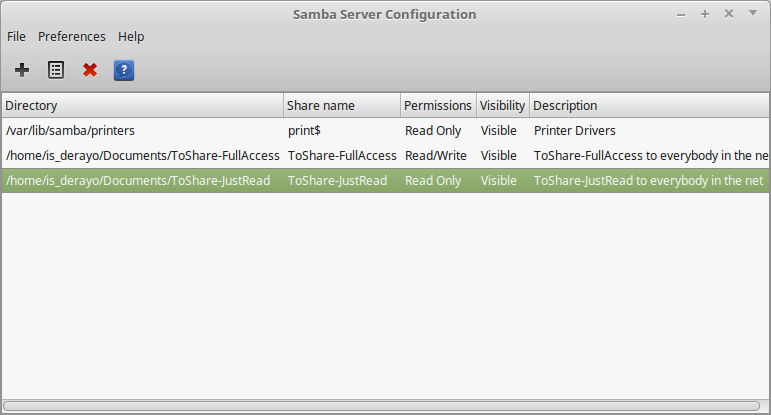Select the ToShare-FullAccess share row
Viewport: 771px width, 415px height.
click(x=386, y=155)
